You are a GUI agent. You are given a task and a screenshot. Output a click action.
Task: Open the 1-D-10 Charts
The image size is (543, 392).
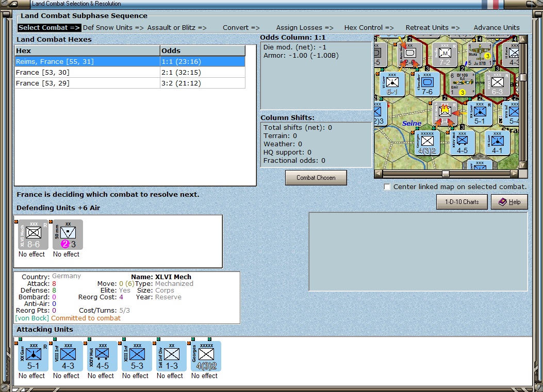pos(462,202)
